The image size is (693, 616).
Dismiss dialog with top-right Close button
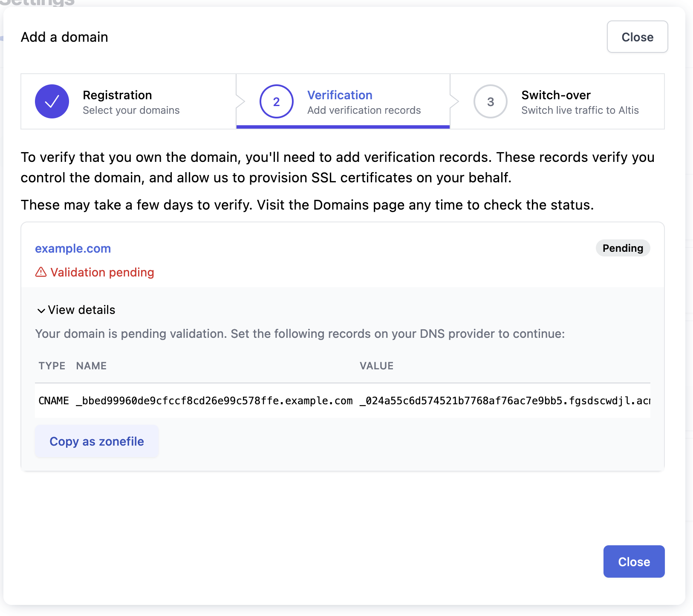tap(637, 37)
